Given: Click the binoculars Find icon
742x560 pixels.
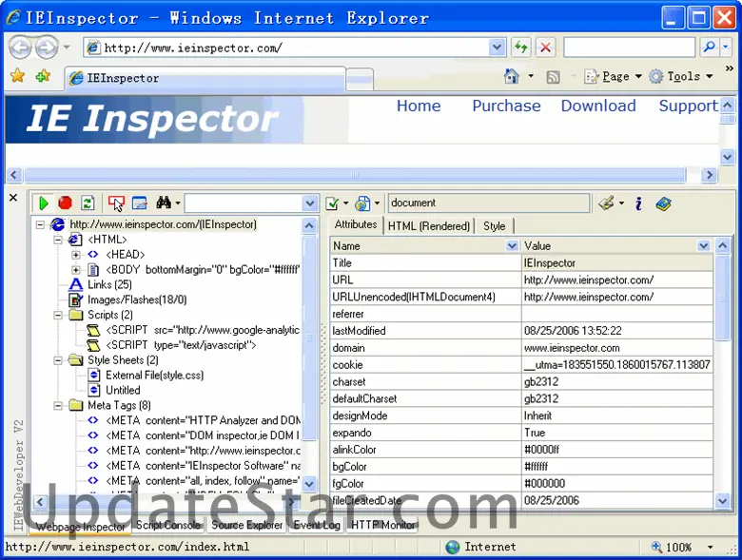Looking at the screenshot, I should pos(164,203).
